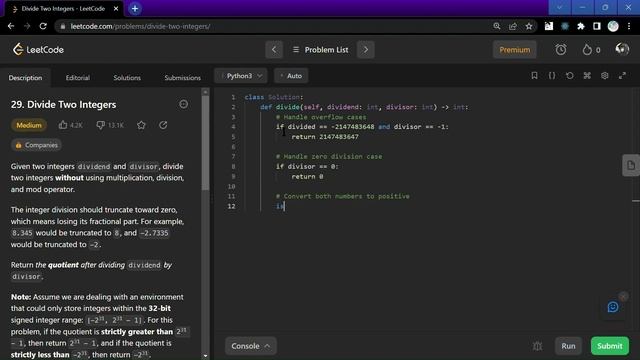The image size is (640, 360).
Task: Click the debugger bug icon
Action: (x=537, y=346)
